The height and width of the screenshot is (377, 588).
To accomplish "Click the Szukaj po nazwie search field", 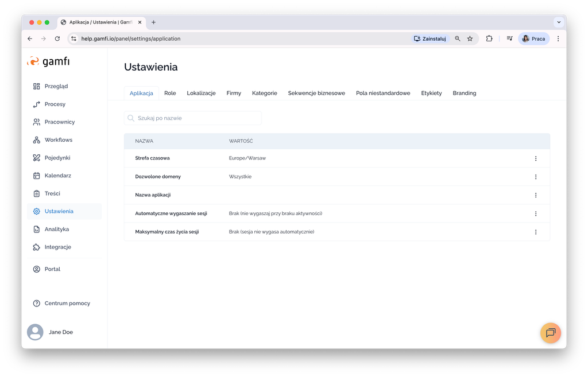I will pos(193,118).
